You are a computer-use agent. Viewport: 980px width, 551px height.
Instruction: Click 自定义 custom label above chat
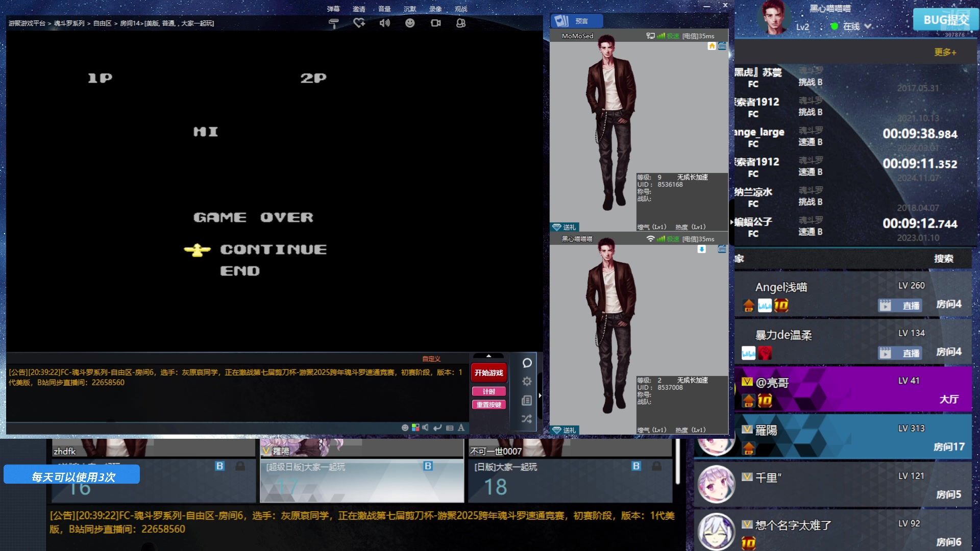pos(431,359)
